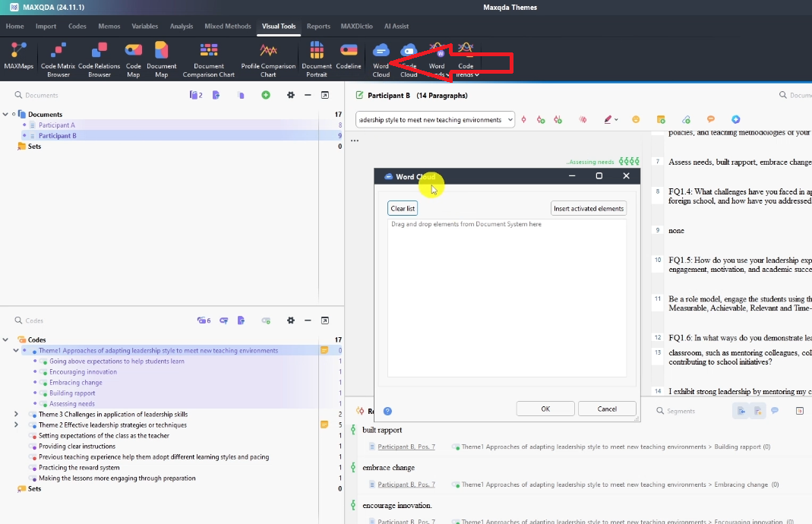
Task: Collapse the Theme1 Approaches code
Action: (16, 351)
